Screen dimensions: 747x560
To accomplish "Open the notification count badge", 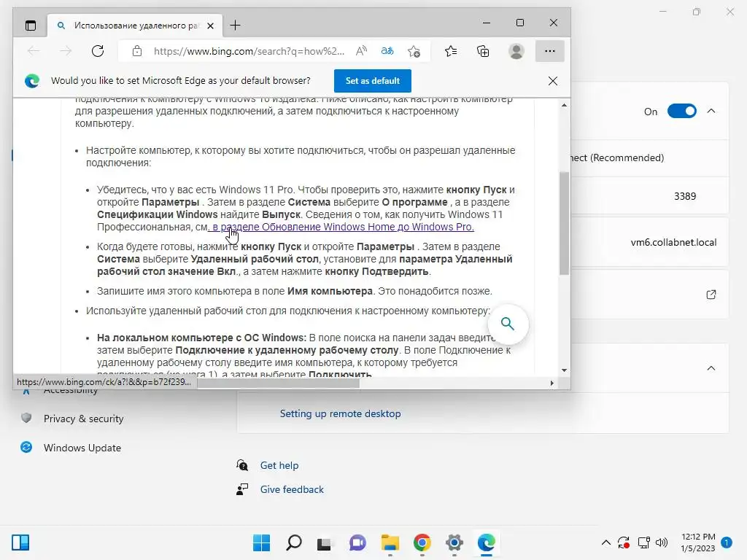I will 727,542.
